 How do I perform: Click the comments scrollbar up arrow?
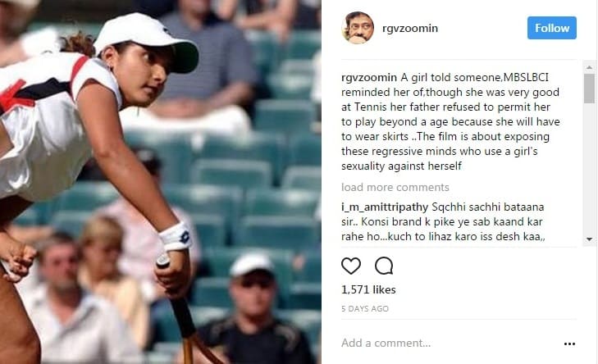click(589, 67)
